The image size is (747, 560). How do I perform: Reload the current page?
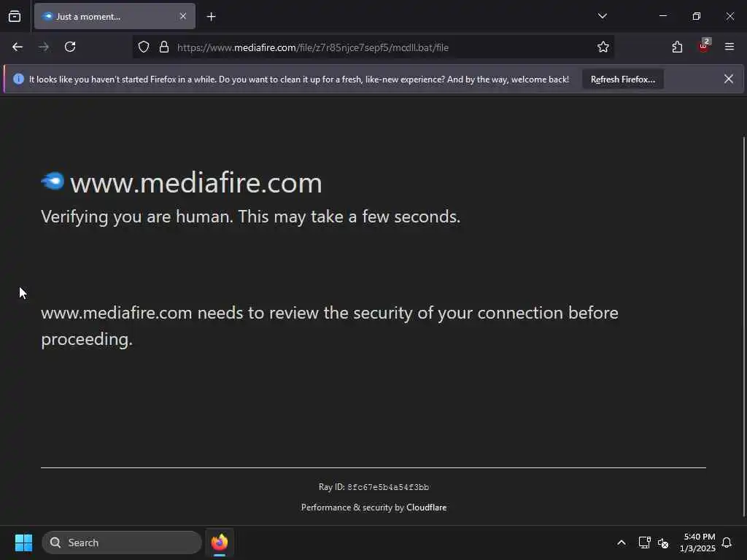click(70, 47)
